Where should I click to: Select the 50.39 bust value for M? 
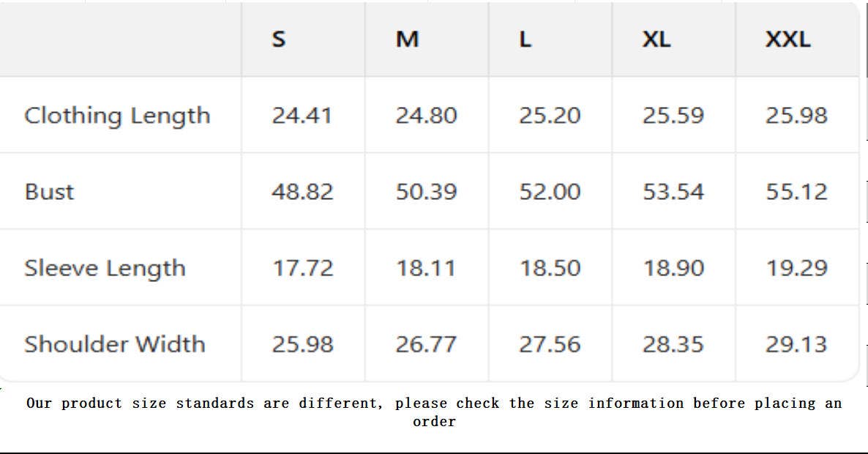pos(426,192)
